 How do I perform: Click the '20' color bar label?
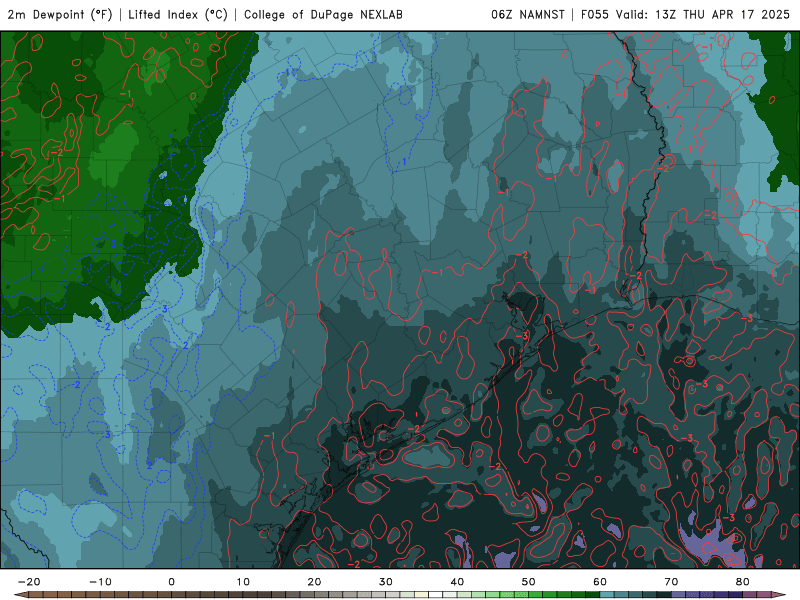click(x=314, y=582)
